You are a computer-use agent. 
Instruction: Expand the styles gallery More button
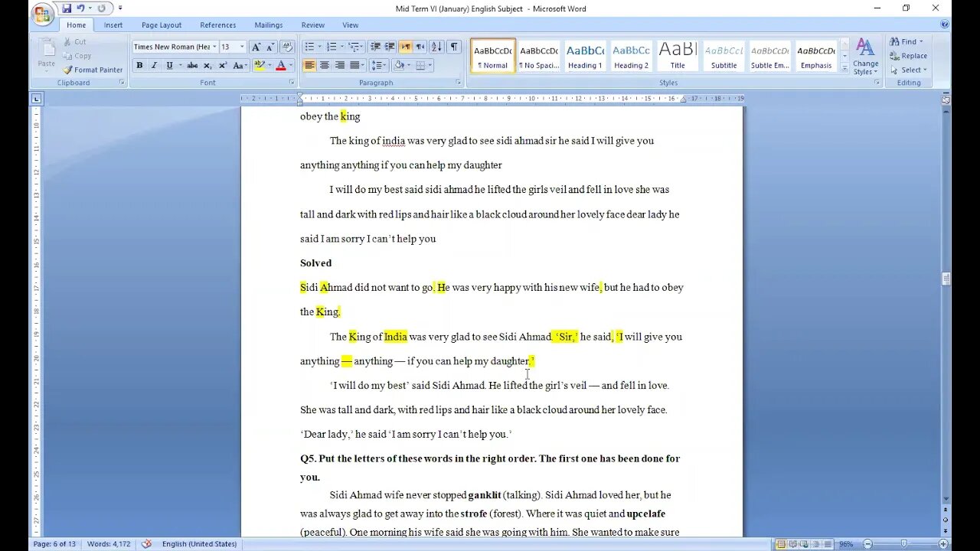[x=845, y=70]
